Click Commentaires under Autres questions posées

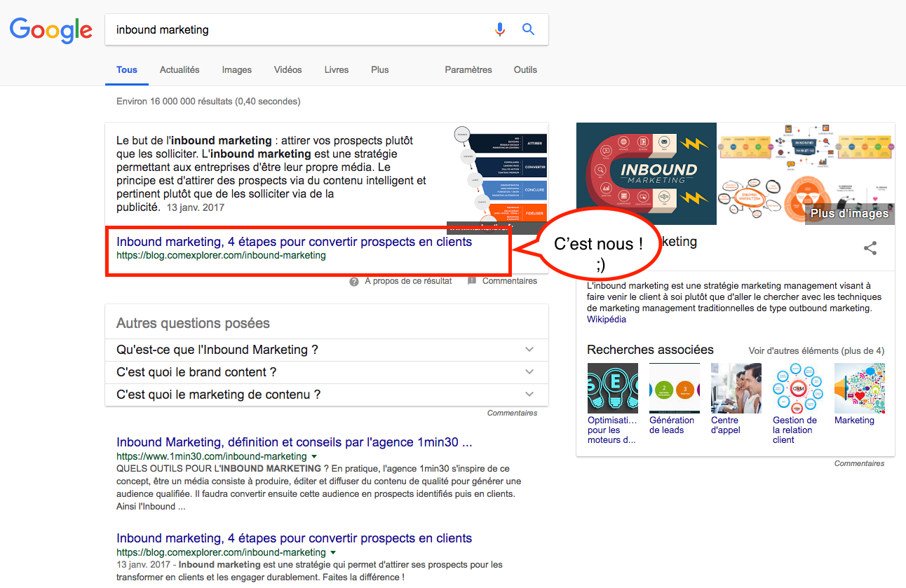click(513, 413)
